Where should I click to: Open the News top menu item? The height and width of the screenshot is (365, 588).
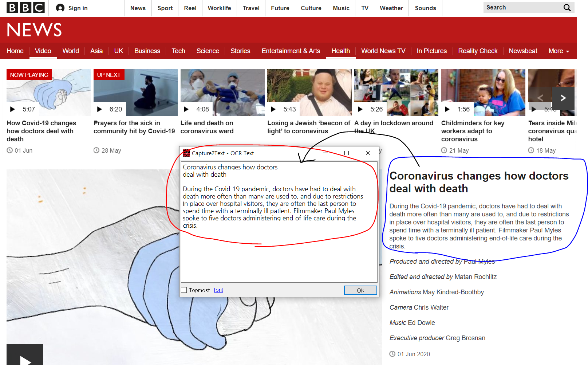coord(138,8)
